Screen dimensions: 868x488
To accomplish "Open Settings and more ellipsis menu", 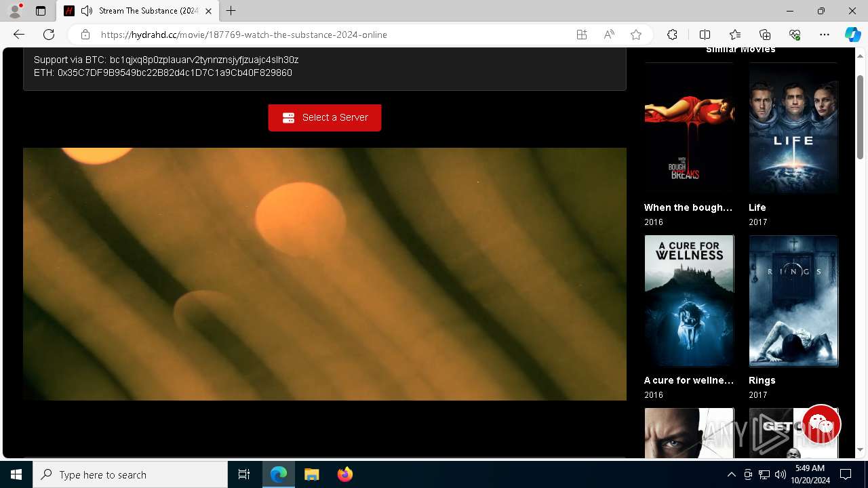I will (x=825, y=35).
